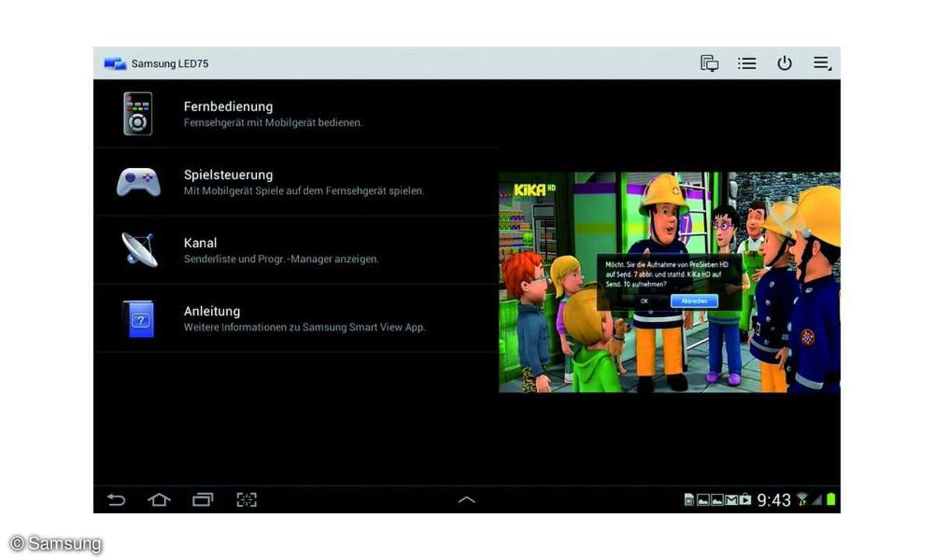Tap 'Mit Mobilgerät Spiele auf dem Fernsehgerät spielen.'
This screenshot has height=560, width=934.
tap(304, 191)
